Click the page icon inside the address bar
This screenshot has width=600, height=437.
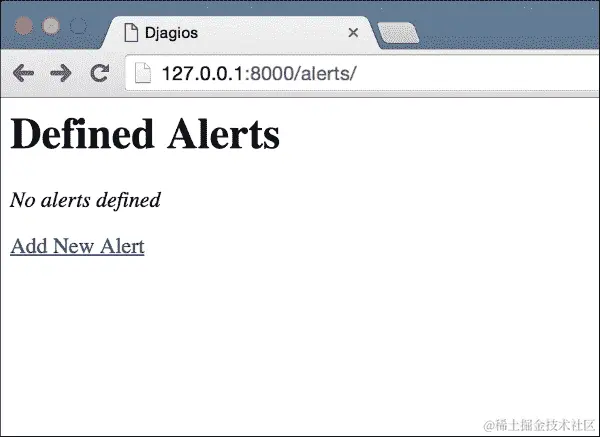click(143, 72)
